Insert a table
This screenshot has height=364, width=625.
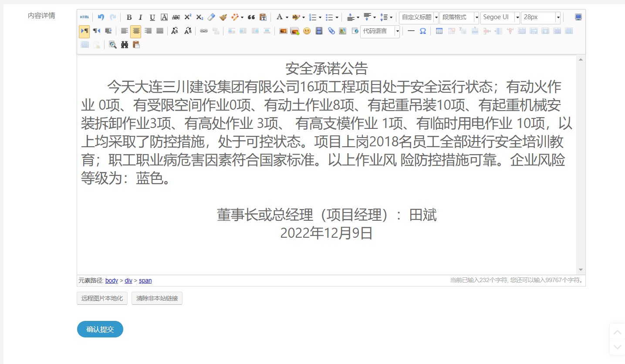pos(439,31)
